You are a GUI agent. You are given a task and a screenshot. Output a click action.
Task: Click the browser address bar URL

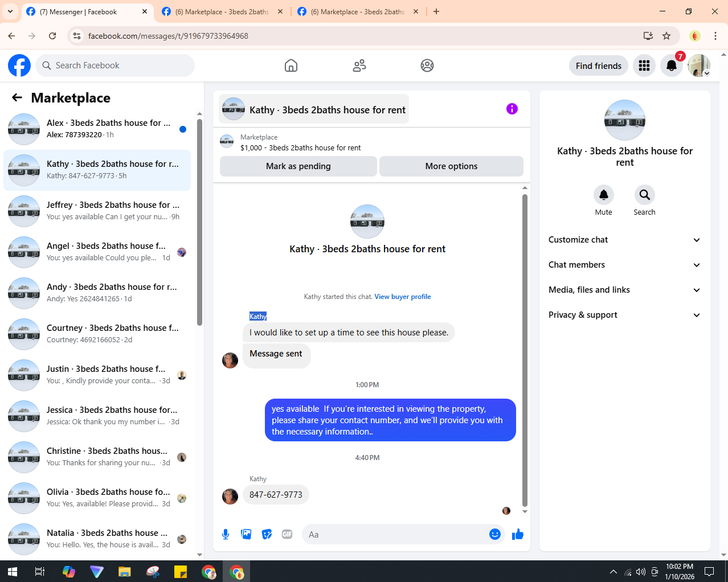168,36
